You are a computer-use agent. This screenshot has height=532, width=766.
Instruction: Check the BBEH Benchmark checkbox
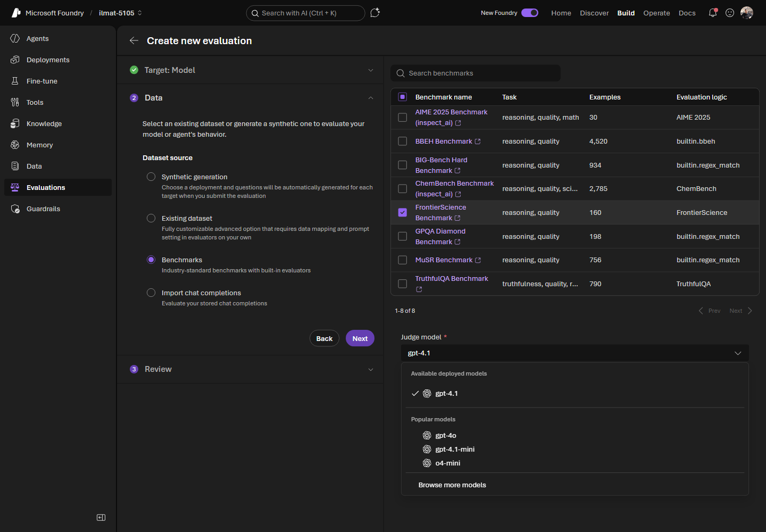coord(403,142)
